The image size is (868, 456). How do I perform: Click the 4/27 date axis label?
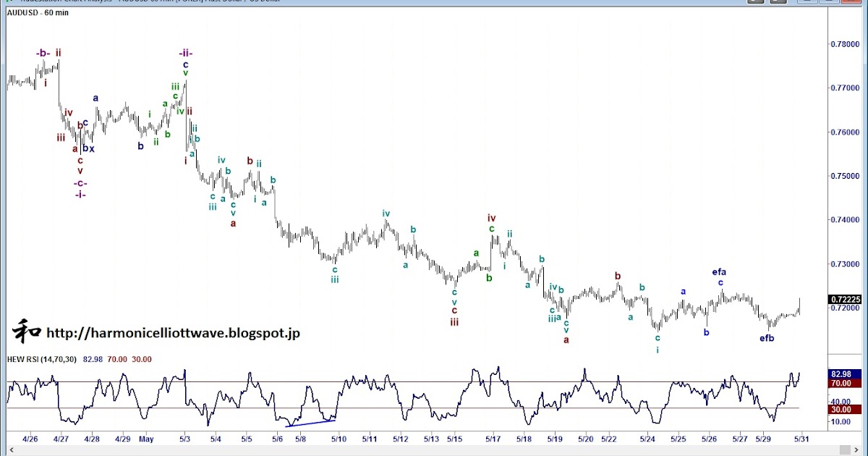pyautogui.click(x=61, y=439)
